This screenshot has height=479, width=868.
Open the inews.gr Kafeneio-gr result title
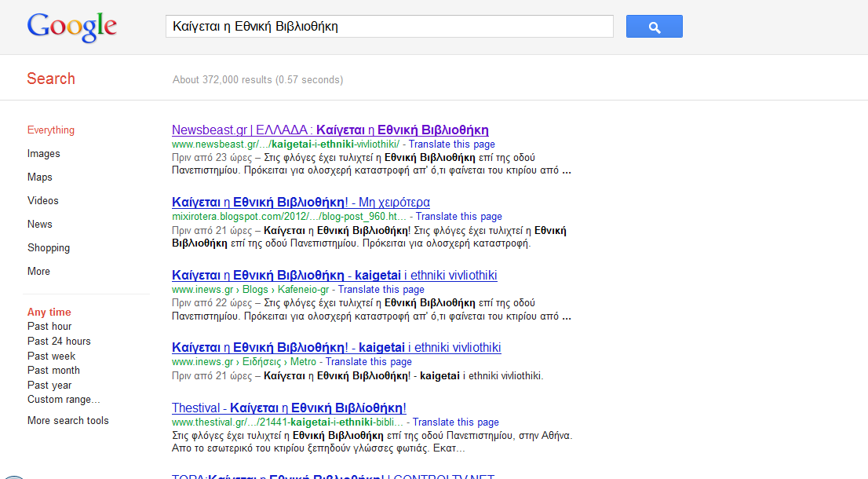(334, 275)
